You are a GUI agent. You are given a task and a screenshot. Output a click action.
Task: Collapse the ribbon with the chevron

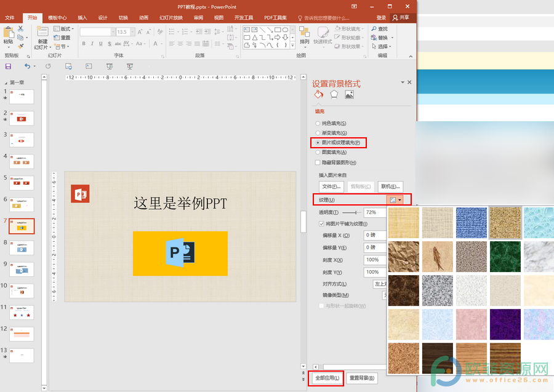tap(411, 56)
